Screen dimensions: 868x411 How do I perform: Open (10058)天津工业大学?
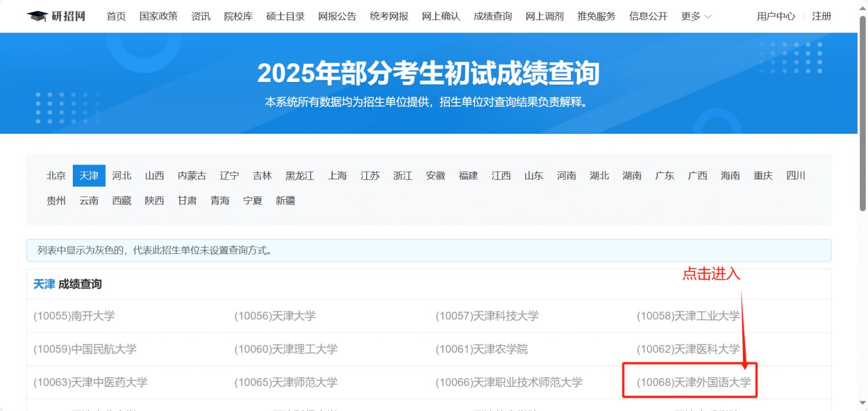click(688, 316)
